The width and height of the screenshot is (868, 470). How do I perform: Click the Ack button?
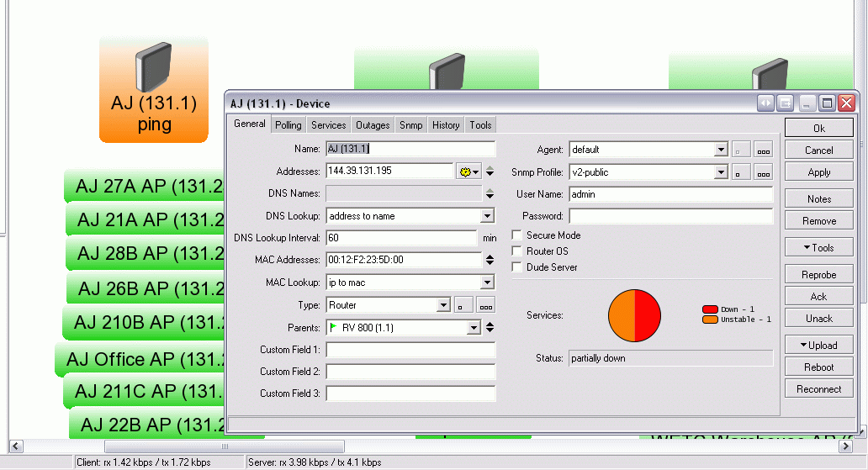(x=818, y=296)
